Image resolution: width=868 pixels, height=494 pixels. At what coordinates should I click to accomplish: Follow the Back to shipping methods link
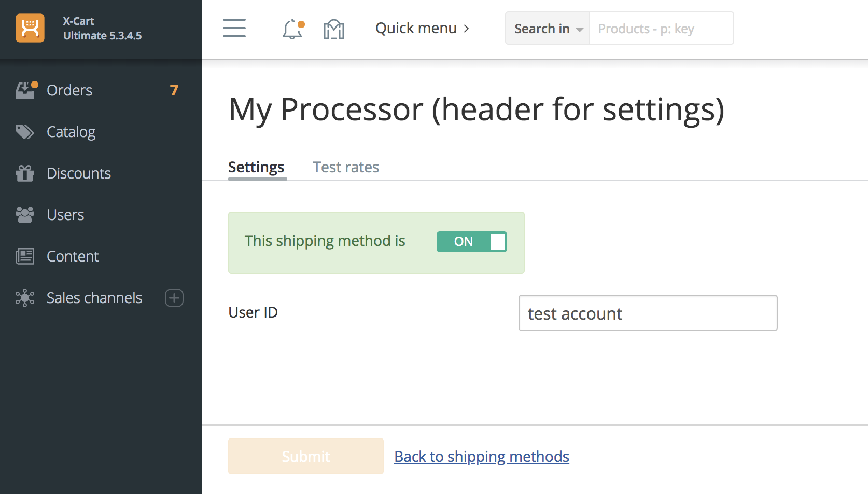(481, 456)
